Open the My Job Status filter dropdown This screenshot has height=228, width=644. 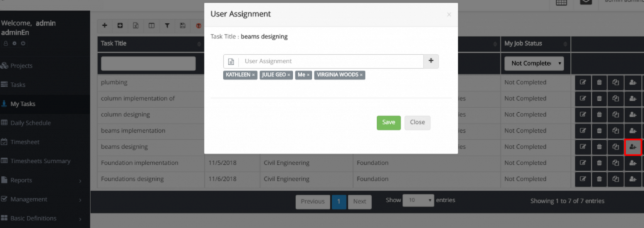[534, 64]
